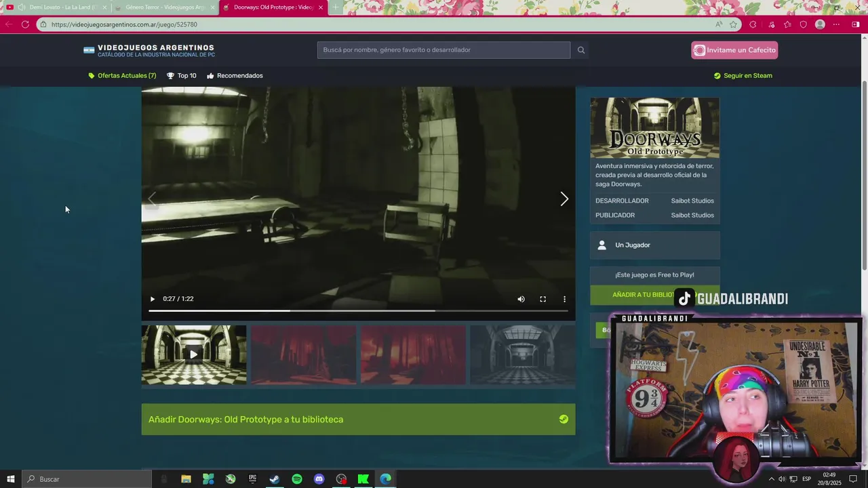This screenshot has width=868, height=488.
Task: Open browser Extensions icon
Action: tap(753, 24)
